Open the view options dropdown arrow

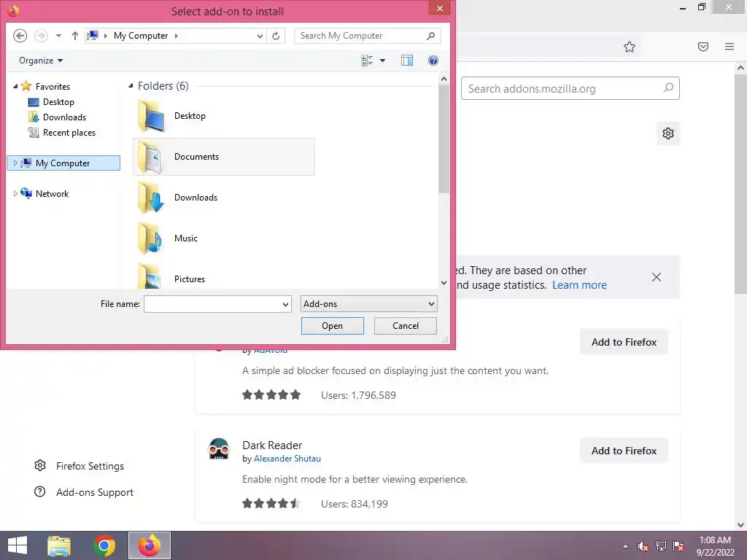[x=382, y=61]
